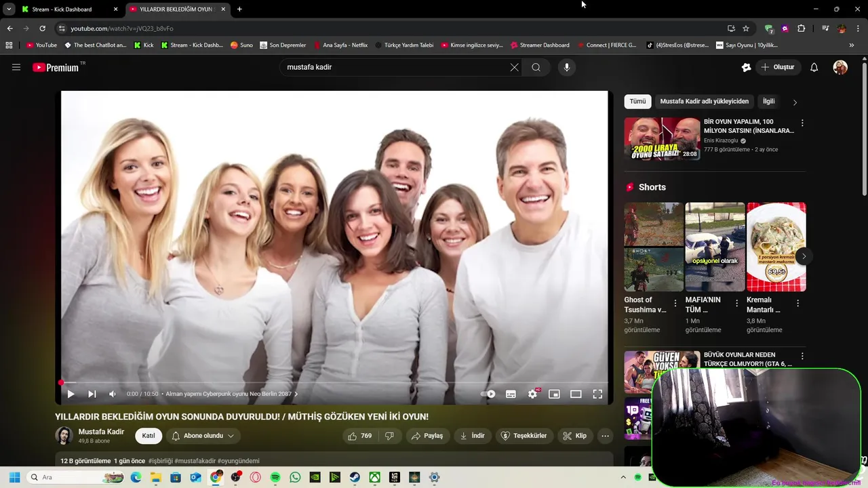Open options for BÜYÜK OYUNLAR NEDEN video

[x=802, y=356]
